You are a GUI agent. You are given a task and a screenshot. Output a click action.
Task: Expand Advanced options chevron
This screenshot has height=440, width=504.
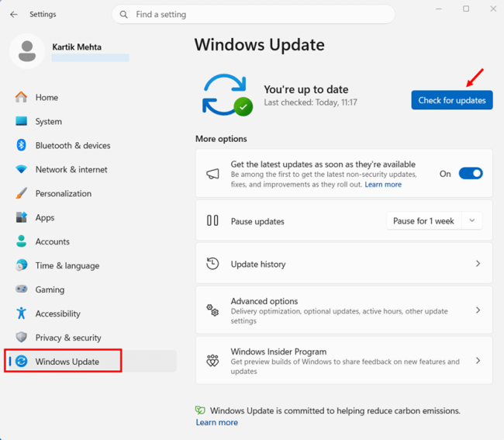pos(478,310)
